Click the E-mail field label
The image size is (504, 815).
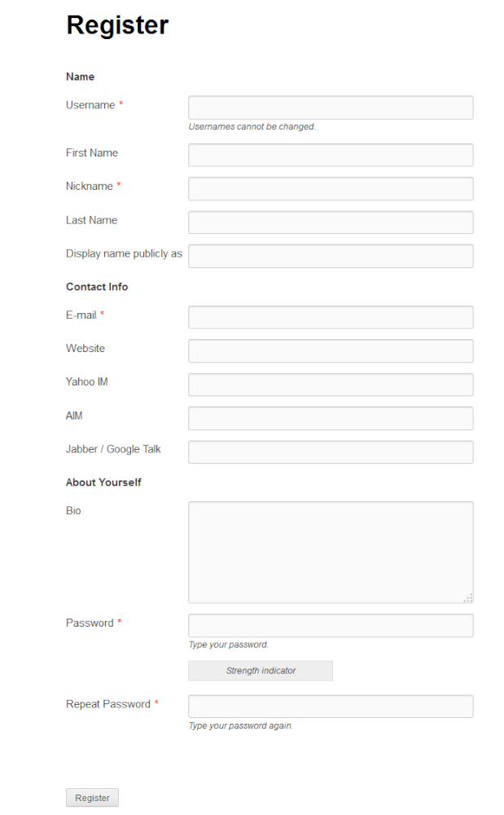coord(81,315)
